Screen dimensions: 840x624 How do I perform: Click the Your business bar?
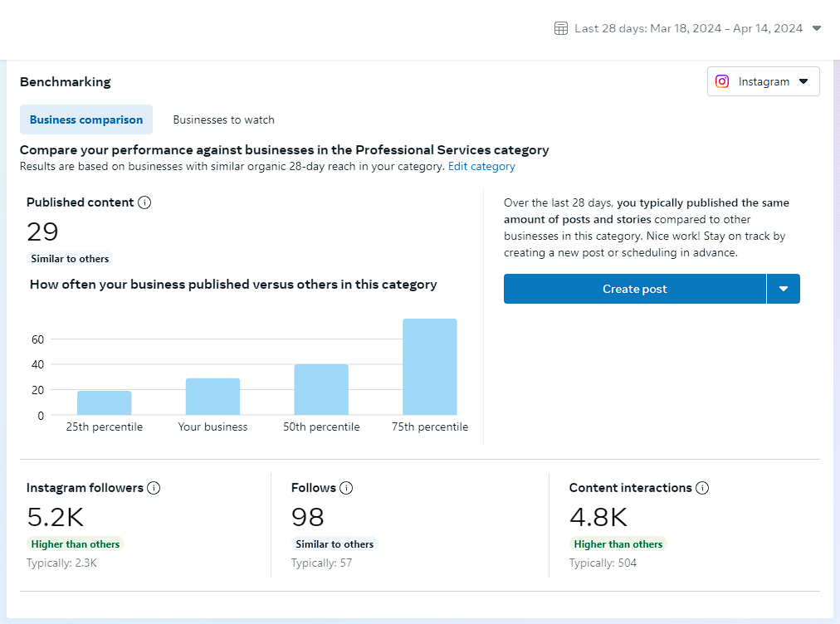pyautogui.click(x=212, y=397)
